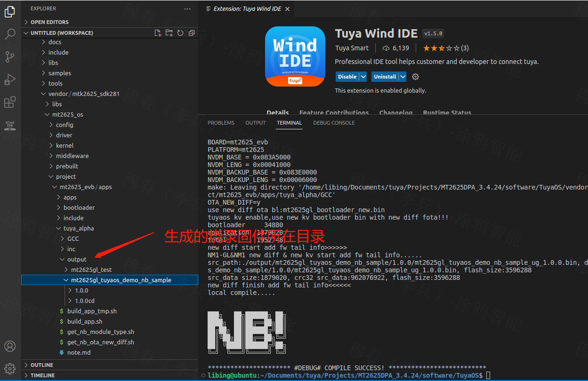Open the DEBUG CONSOLE panel tab
Screen dimensions: 588x381
[x=334, y=123]
